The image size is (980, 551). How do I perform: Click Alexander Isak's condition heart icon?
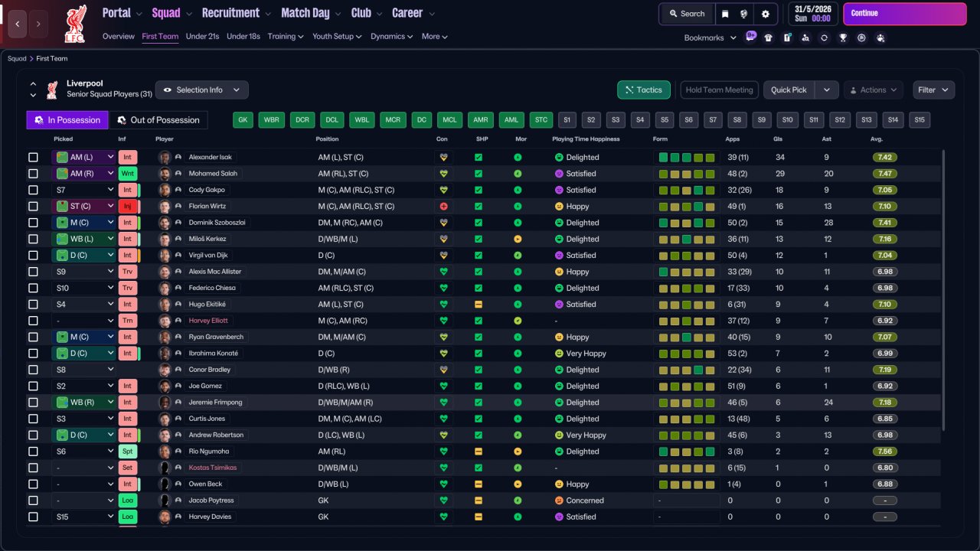click(443, 158)
